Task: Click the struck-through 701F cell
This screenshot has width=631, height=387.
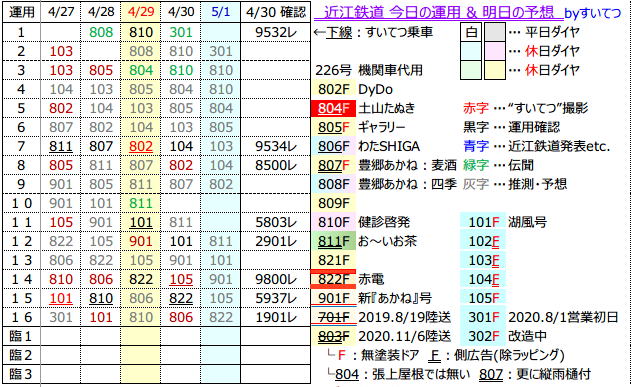Action: tap(333, 317)
